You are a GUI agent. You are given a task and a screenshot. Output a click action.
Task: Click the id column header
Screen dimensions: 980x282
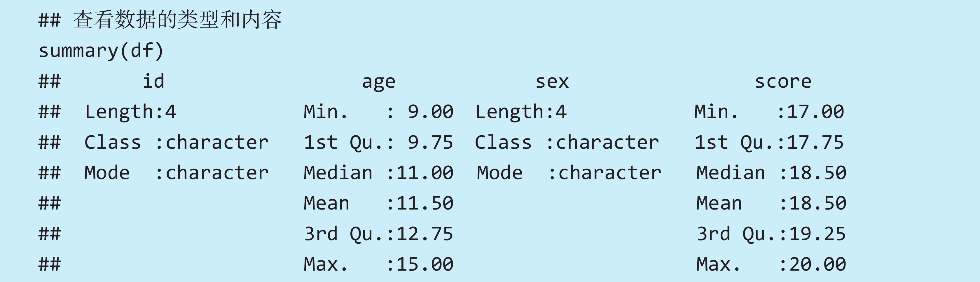pos(153,81)
